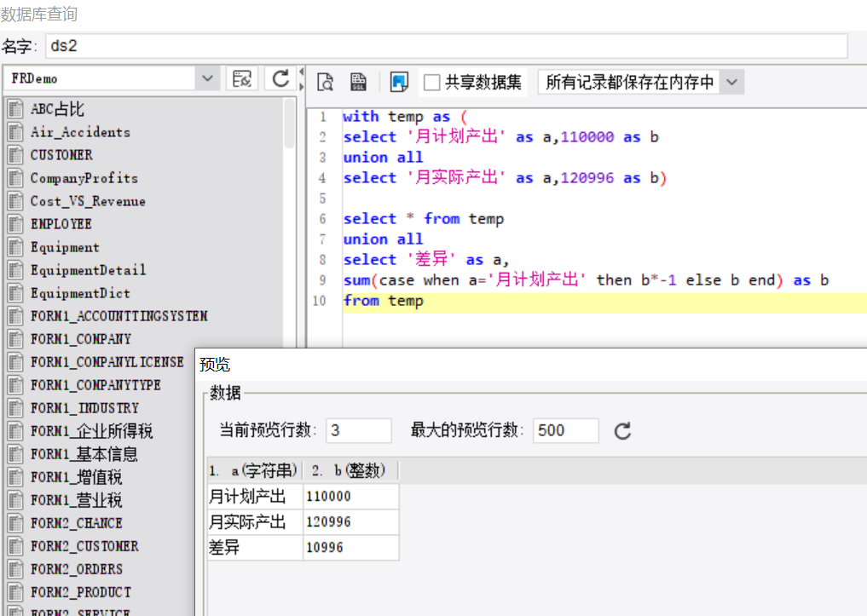867x616 pixels.
Task: Open the FRDemo connection dropdown
Action: [207, 78]
